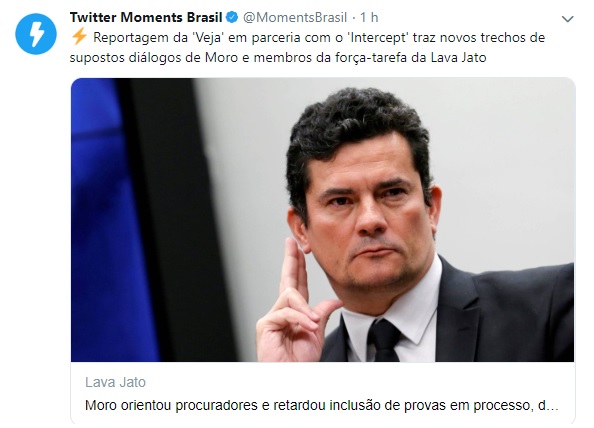The width and height of the screenshot is (594, 428).
Task: Click the black tie in the card photo
Action: (383, 340)
